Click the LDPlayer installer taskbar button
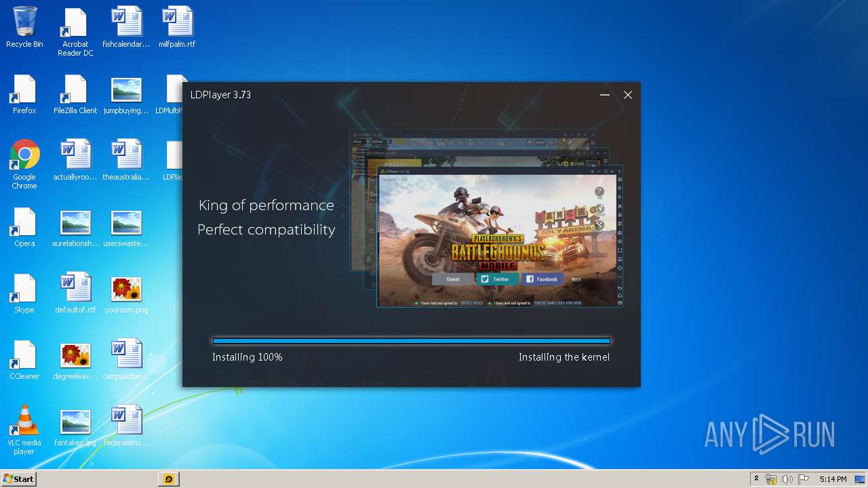This screenshot has height=488, width=868. coord(169,479)
